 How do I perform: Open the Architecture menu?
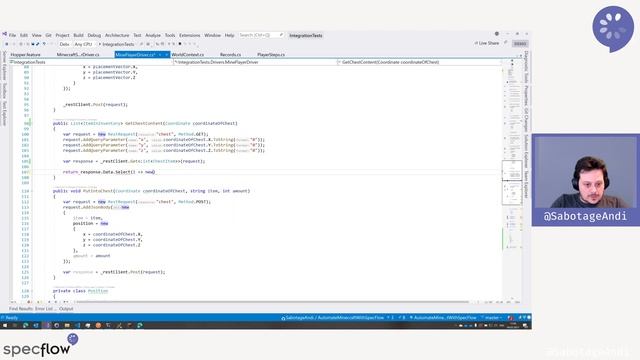click(117, 36)
